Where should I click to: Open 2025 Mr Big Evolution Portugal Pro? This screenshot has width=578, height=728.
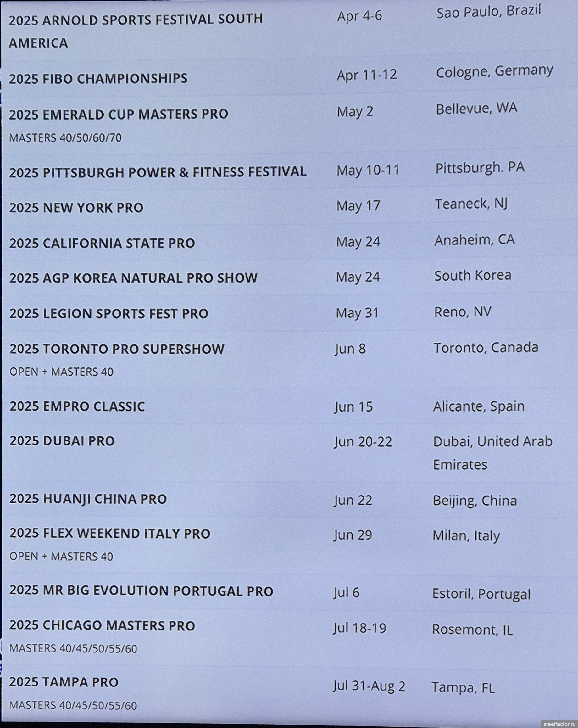[x=141, y=591]
